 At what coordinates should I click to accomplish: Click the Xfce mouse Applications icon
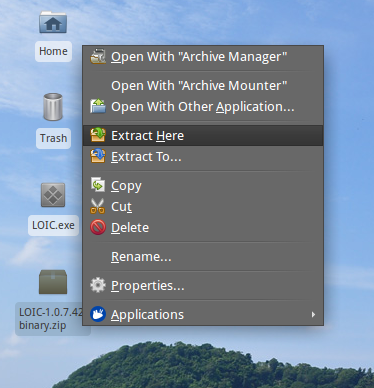click(x=98, y=314)
